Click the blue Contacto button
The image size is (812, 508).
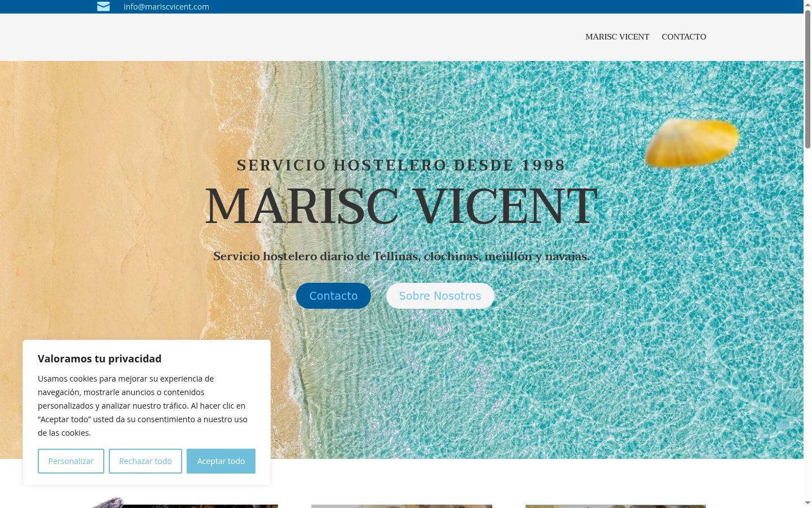(333, 296)
